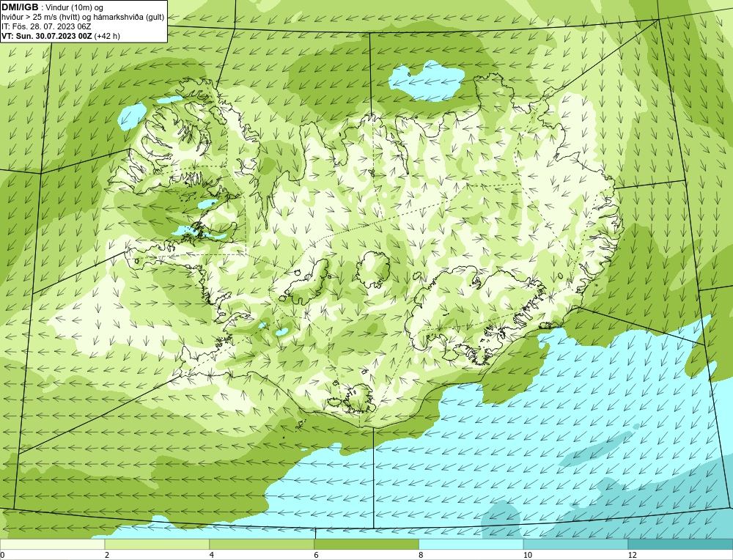Click the dark green 6–8 m/s legend swatch

(366, 544)
